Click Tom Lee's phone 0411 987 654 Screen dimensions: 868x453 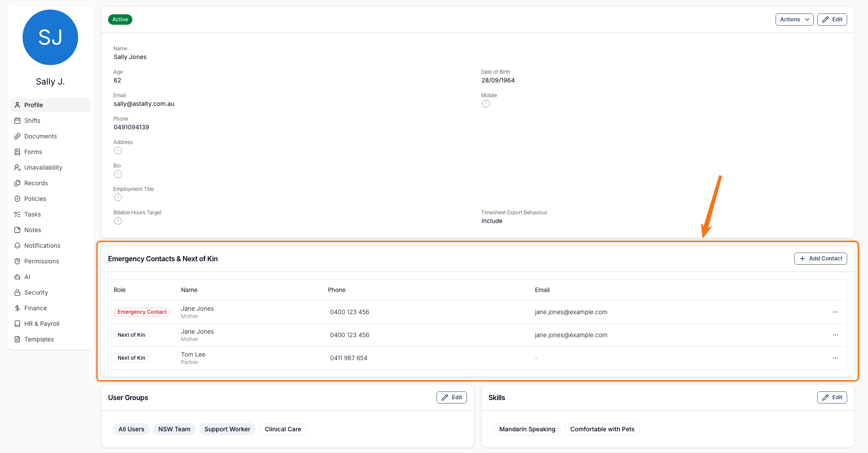(349, 358)
